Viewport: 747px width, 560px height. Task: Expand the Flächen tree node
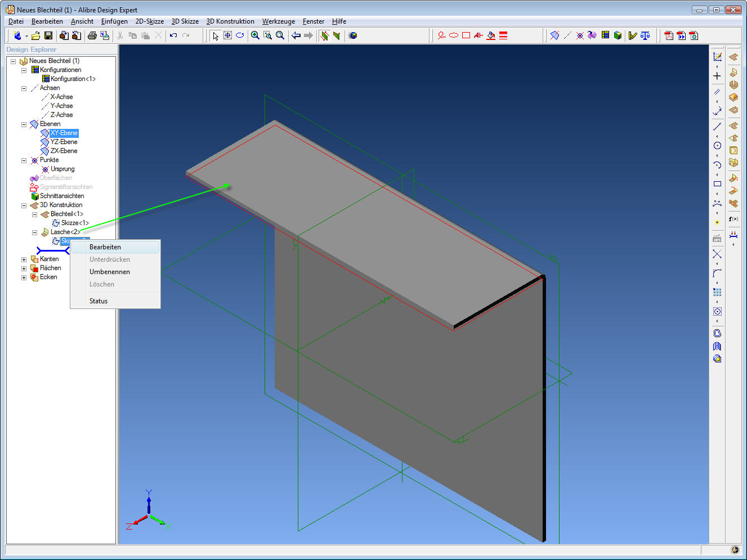tap(24, 268)
